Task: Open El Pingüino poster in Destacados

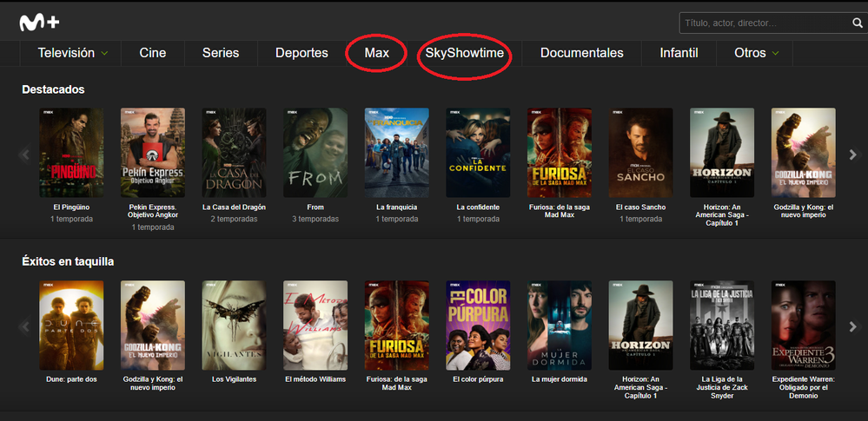Action: (71, 153)
